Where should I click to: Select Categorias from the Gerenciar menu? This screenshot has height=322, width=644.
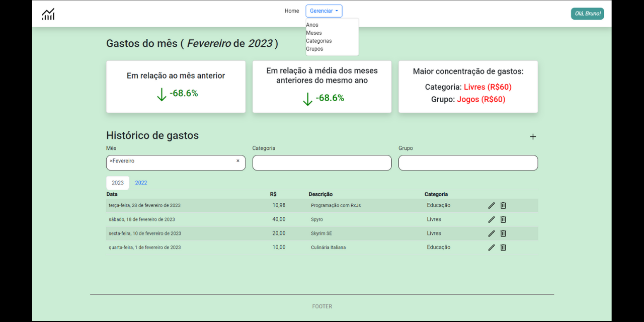click(318, 41)
